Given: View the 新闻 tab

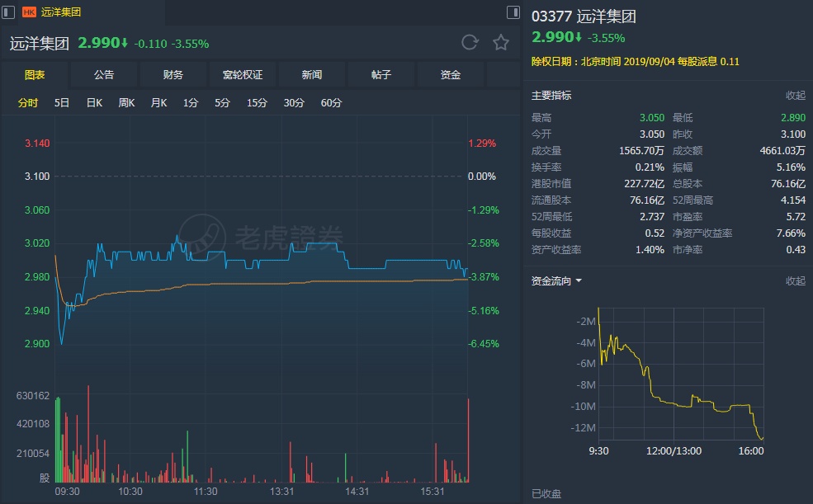Looking at the screenshot, I should click(312, 74).
